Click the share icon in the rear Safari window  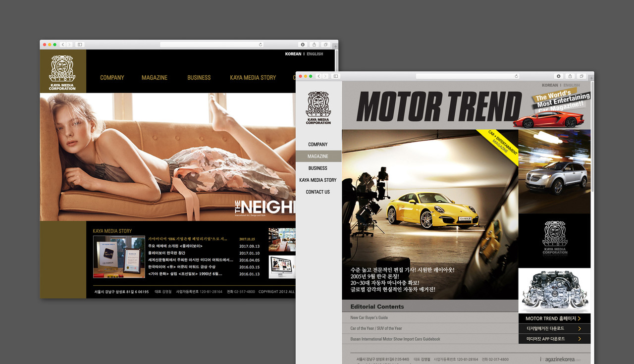[314, 45]
